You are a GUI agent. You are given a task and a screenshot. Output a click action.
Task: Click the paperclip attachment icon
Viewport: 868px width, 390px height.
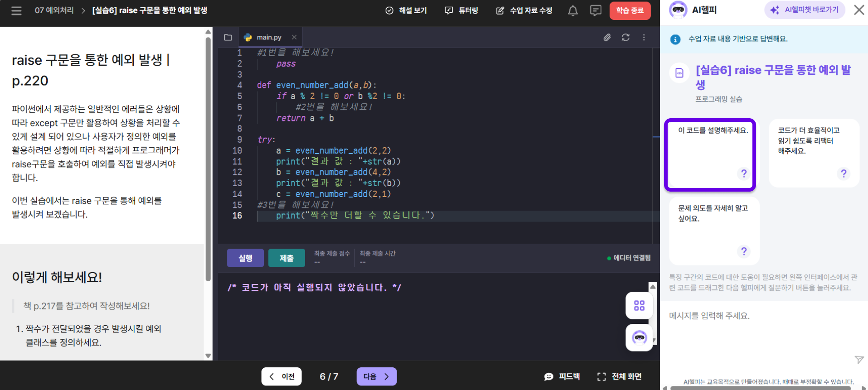pos(607,38)
